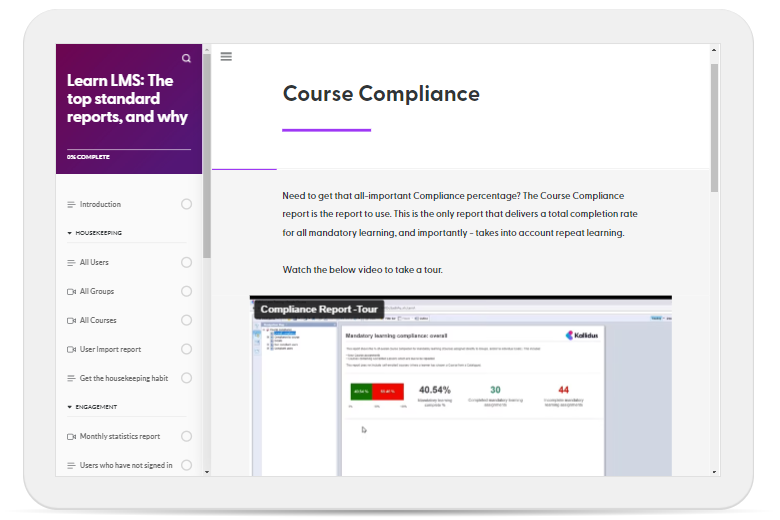Click the video camera icon beside All Groups
The image size is (780, 520).
71,292
